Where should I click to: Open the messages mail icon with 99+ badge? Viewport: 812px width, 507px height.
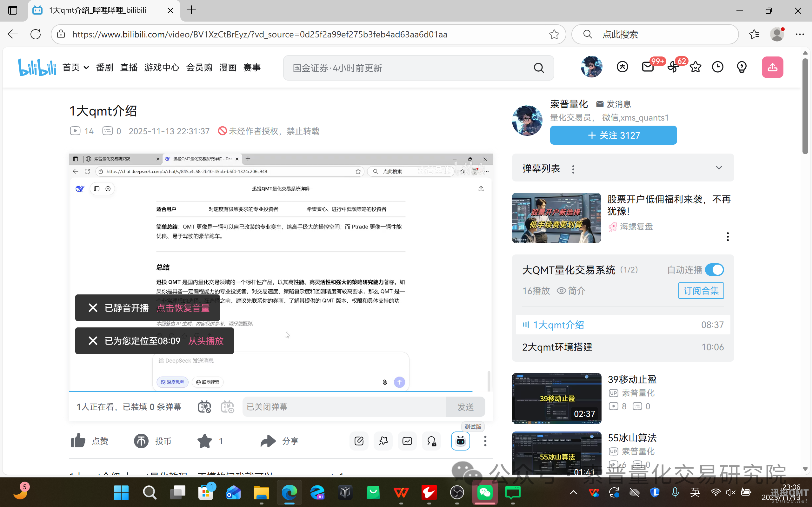coord(647,67)
